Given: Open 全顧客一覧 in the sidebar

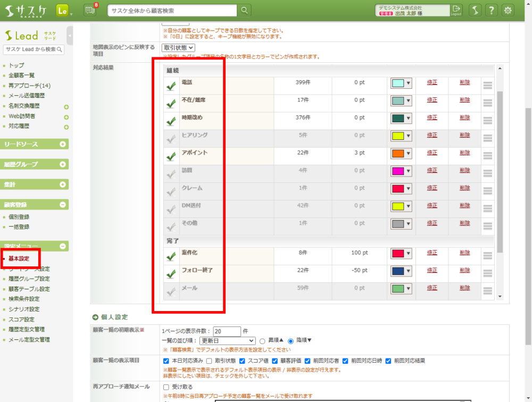Looking at the screenshot, I should click(21, 76).
